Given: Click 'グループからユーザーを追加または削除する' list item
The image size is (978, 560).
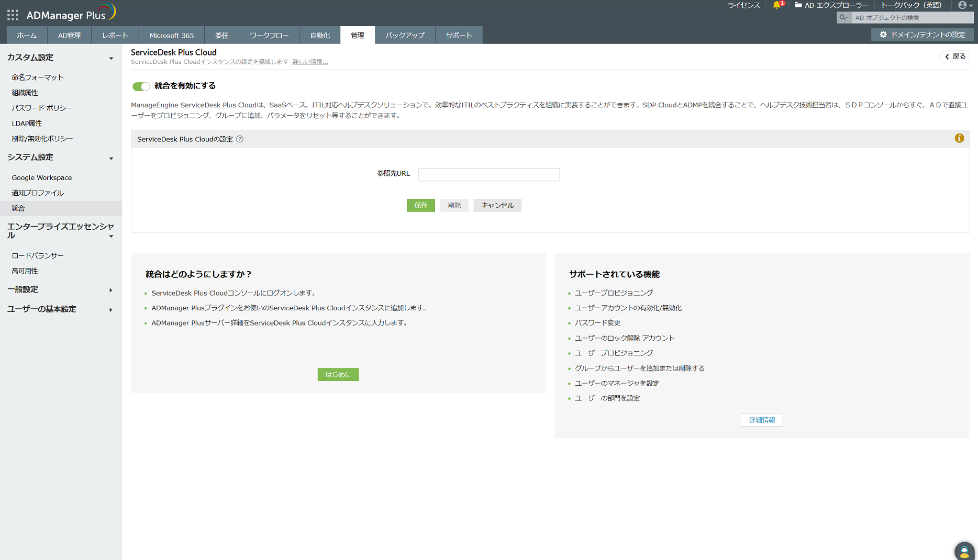Looking at the screenshot, I should pyautogui.click(x=640, y=368).
